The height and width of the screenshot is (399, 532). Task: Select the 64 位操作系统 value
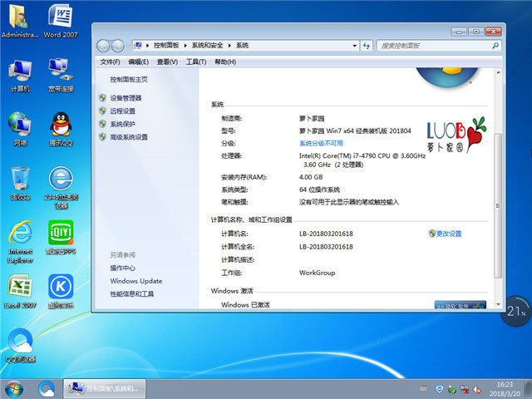pos(319,190)
